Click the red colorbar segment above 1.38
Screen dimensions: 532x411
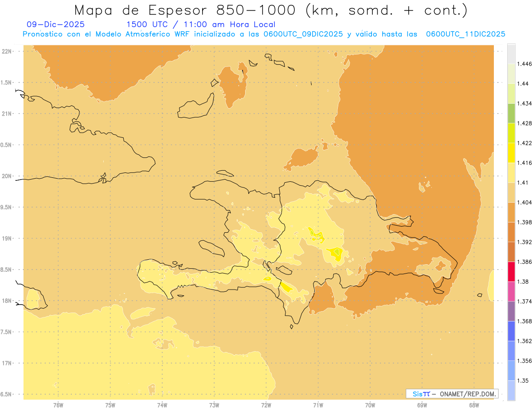[x=512, y=271]
